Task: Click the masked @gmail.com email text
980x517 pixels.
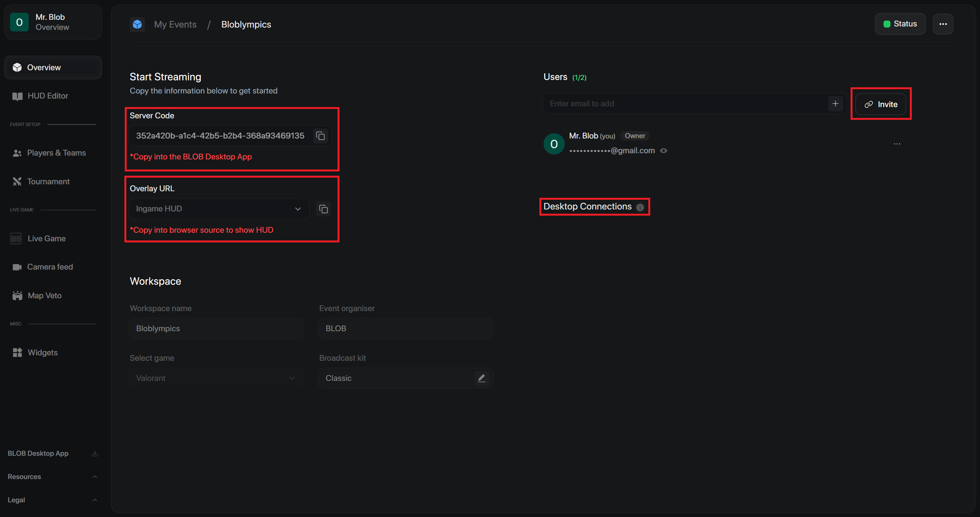Action: [612, 151]
